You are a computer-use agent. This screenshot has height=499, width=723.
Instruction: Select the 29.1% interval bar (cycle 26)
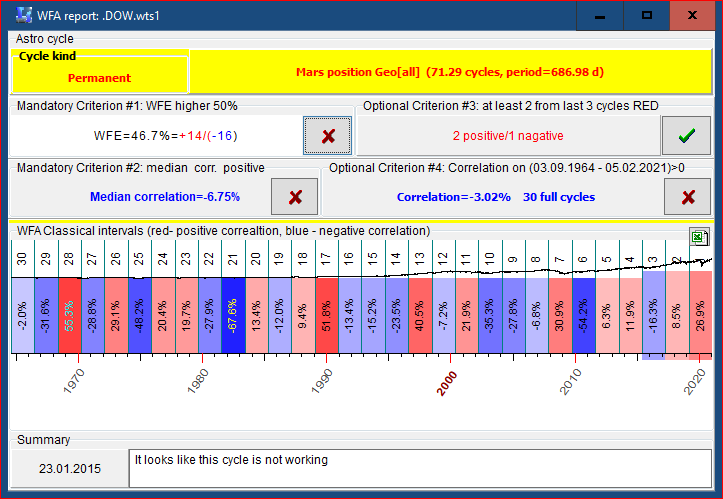pyautogui.click(x=116, y=315)
